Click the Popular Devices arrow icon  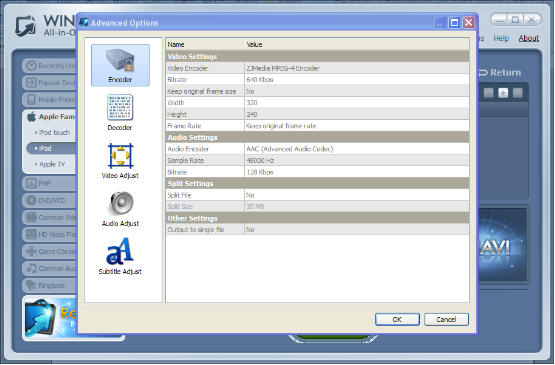tap(32, 82)
